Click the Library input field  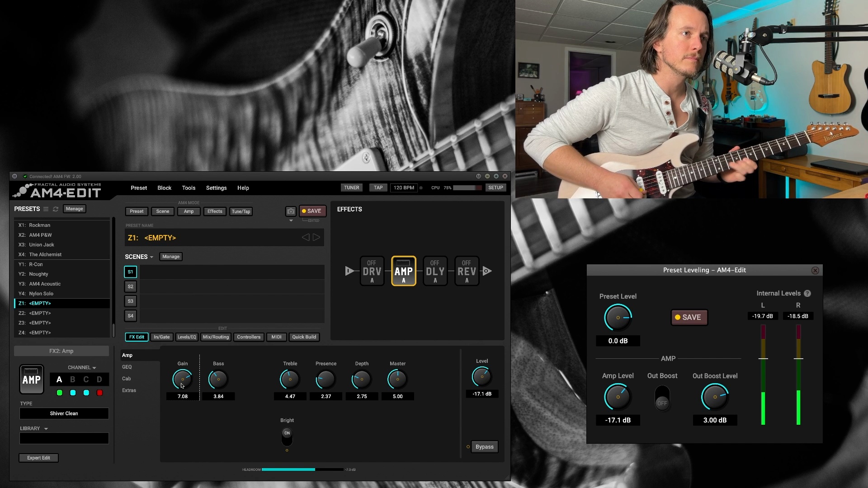pyautogui.click(x=64, y=438)
